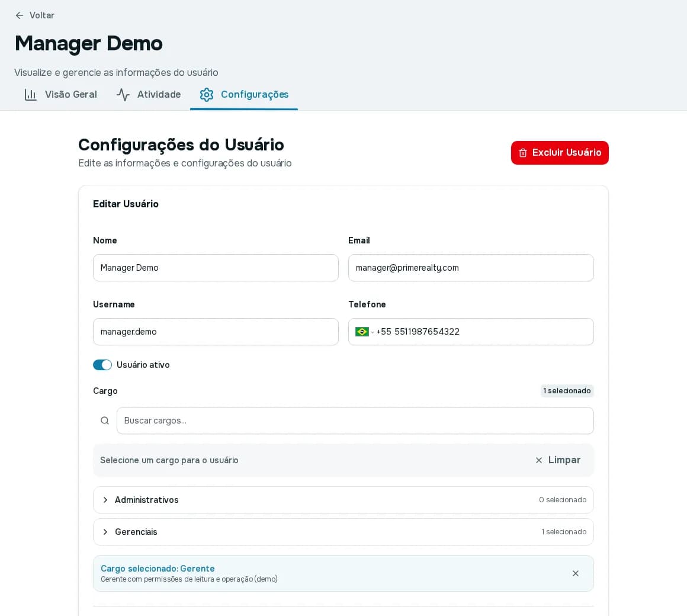Click the 'Manager Demo' page title
687x616 pixels.
[89, 43]
